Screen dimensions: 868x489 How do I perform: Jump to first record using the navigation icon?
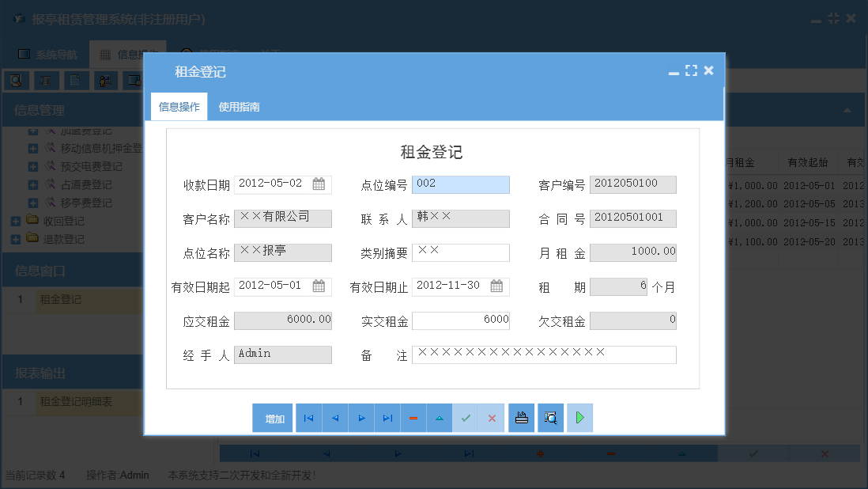(308, 418)
